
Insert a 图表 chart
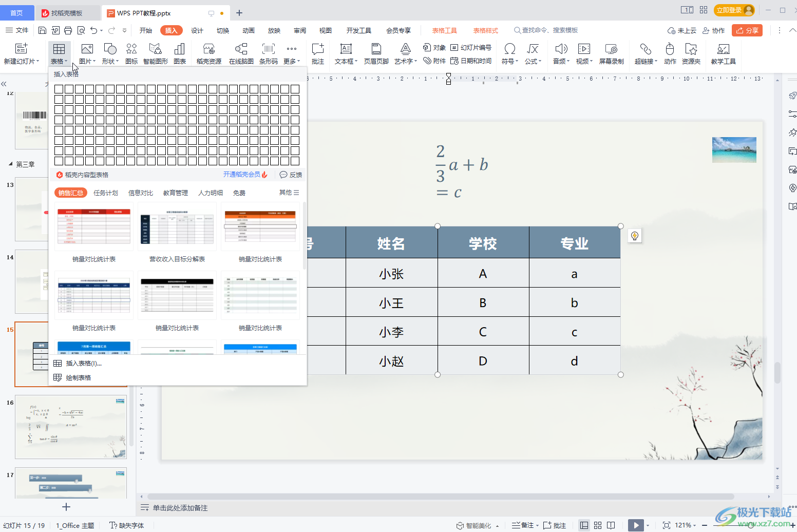click(x=180, y=53)
